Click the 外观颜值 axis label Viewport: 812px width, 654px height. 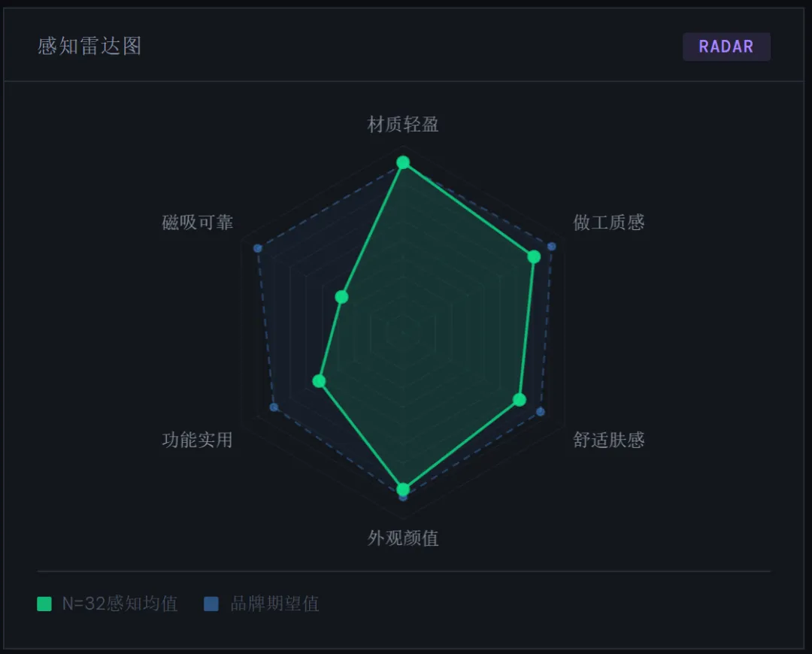tap(403, 538)
